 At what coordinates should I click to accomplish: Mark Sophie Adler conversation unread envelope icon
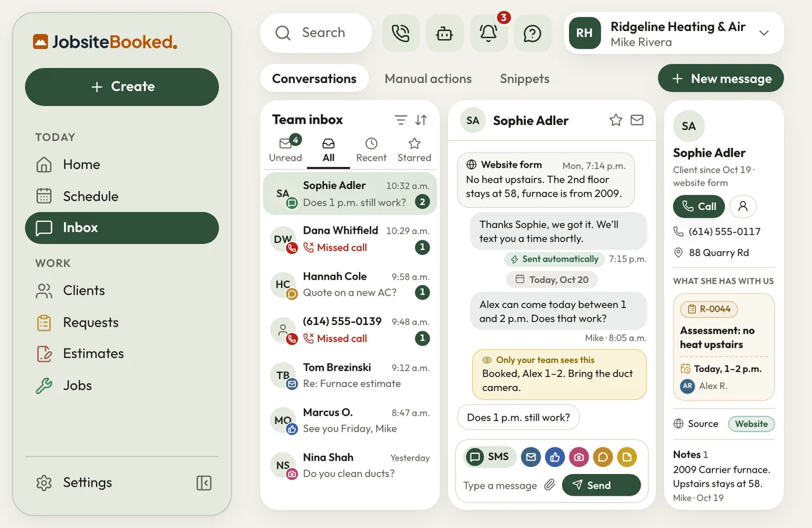click(637, 120)
